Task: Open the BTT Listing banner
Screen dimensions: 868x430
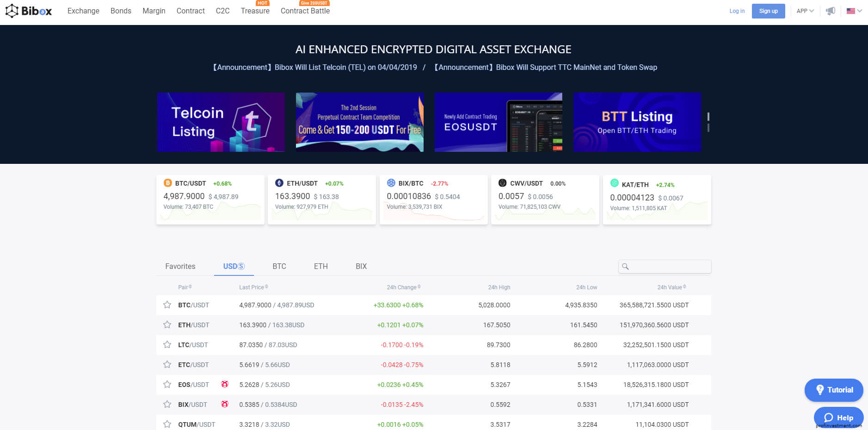Action: (637, 122)
